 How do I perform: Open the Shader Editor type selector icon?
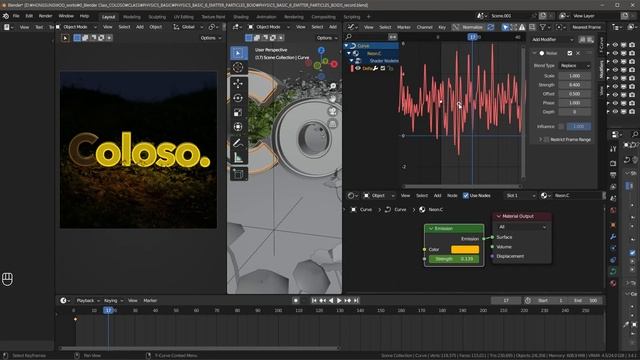coord(352,196)
